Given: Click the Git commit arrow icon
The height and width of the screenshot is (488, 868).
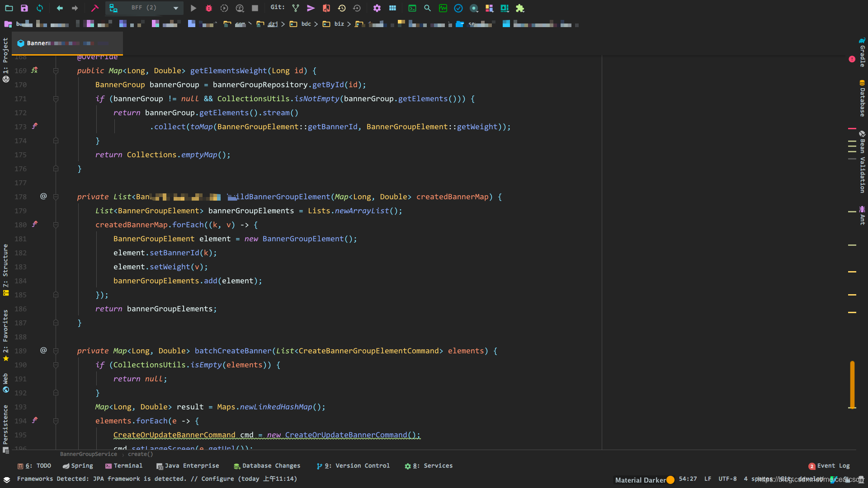Looking at the screenshot, I should tap(311, 8).
